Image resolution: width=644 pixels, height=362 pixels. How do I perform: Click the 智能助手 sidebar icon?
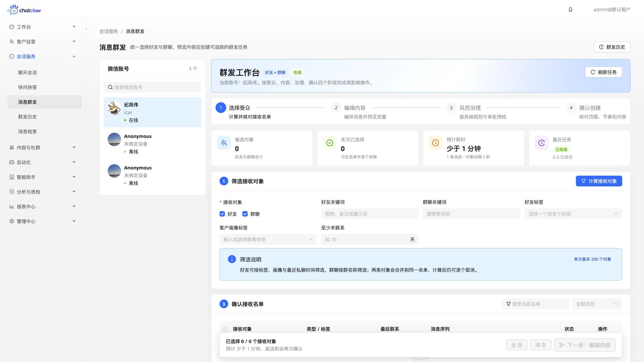[x=12, y=177]
